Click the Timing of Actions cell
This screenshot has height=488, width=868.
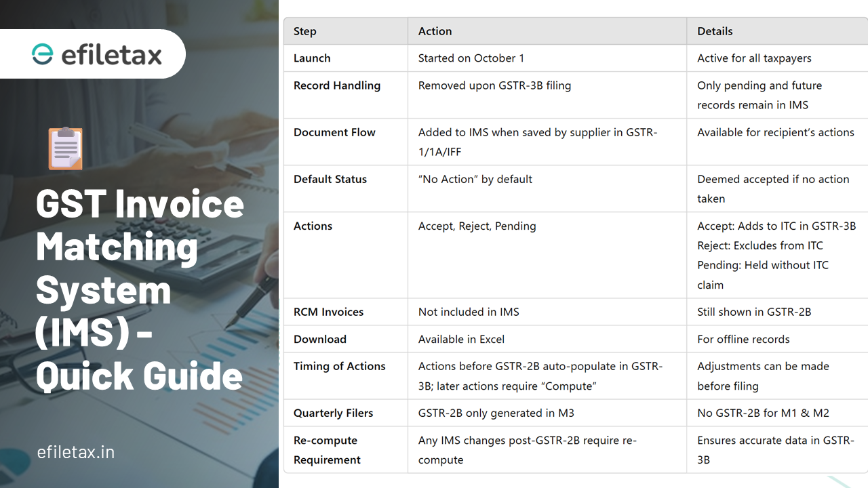(x=339, y=366)
